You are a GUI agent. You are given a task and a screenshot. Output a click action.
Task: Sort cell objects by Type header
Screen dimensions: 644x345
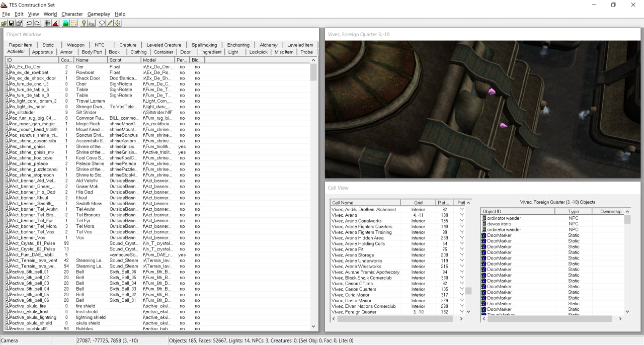[x=574, y=212]
